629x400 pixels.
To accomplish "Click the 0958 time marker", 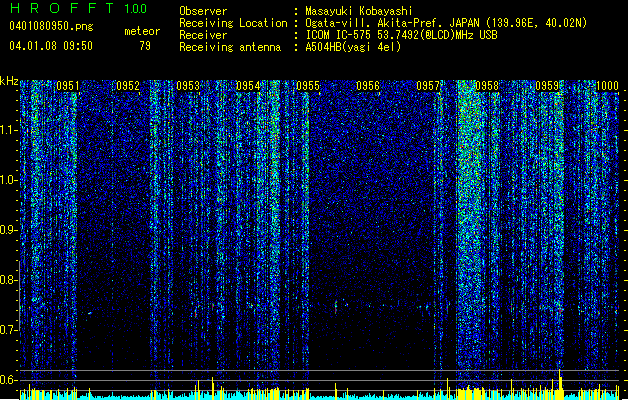I will [487, 86].
